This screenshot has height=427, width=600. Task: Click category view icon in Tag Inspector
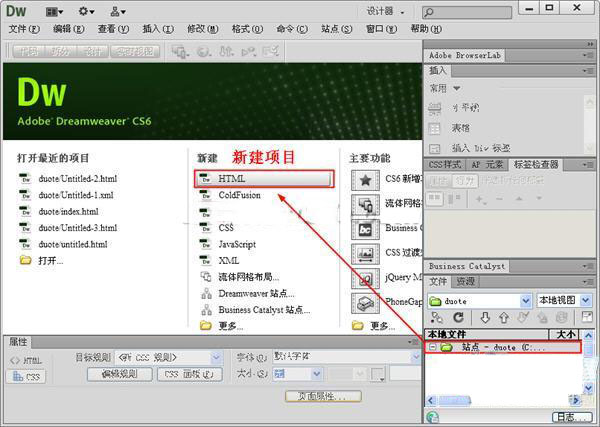click(x=434, y=198)
